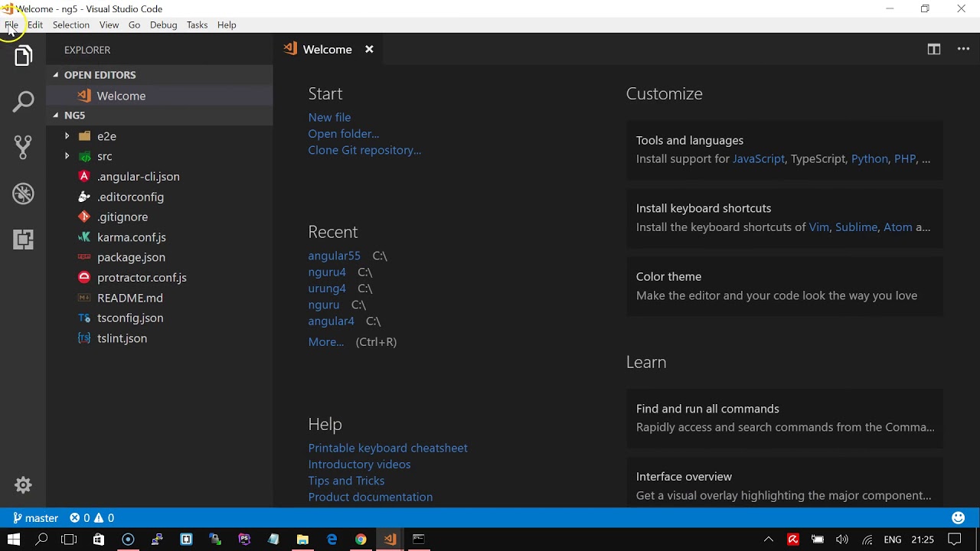Open the Selection menu

pos(71,24)
